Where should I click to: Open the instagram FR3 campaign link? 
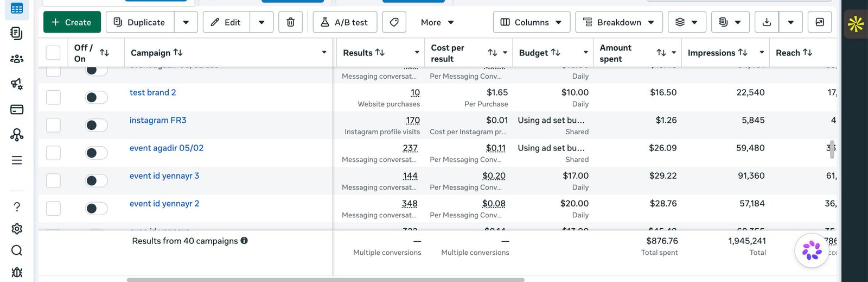coord(158,120)
